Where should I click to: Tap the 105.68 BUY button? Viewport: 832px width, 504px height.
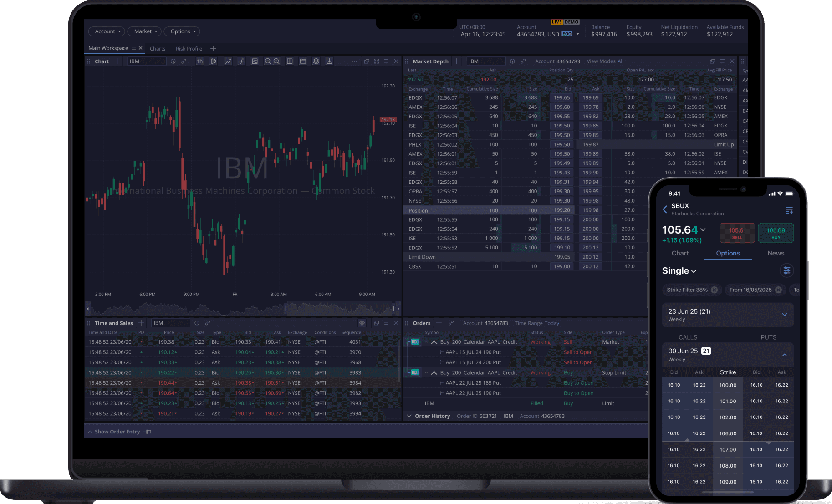(776, 233)
